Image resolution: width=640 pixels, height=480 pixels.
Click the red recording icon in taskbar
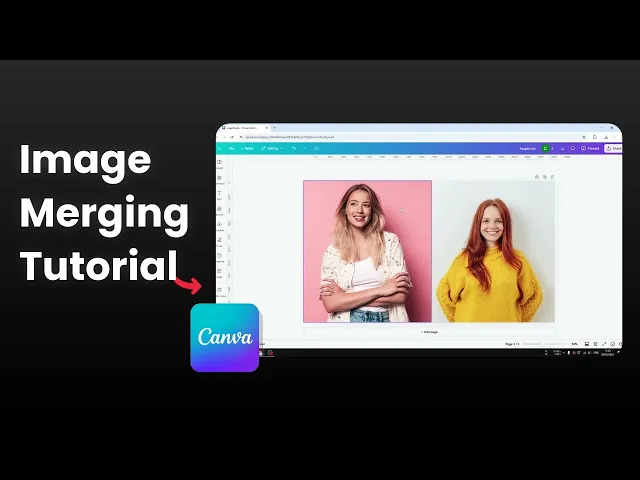(x=270, y=353)
